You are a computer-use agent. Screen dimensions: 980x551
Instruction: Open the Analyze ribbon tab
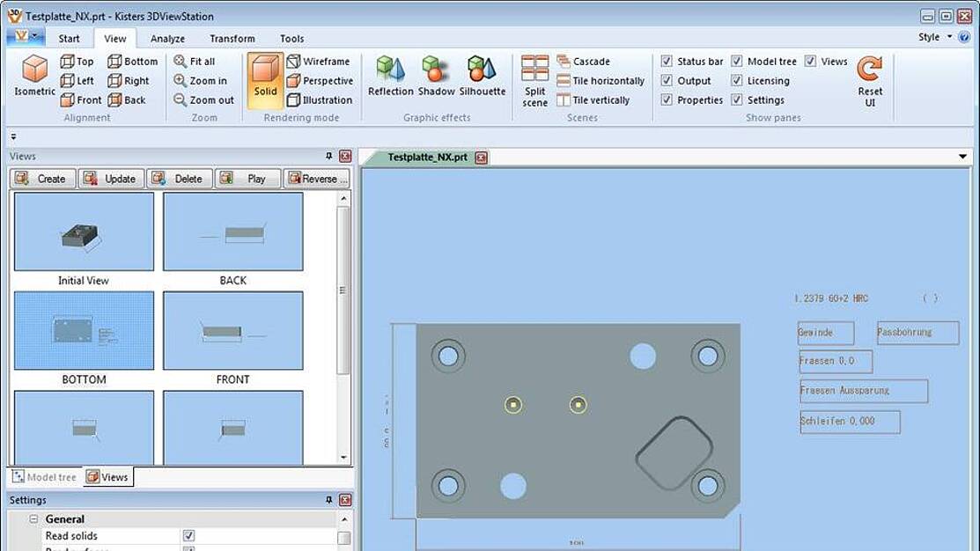(167, 38)
